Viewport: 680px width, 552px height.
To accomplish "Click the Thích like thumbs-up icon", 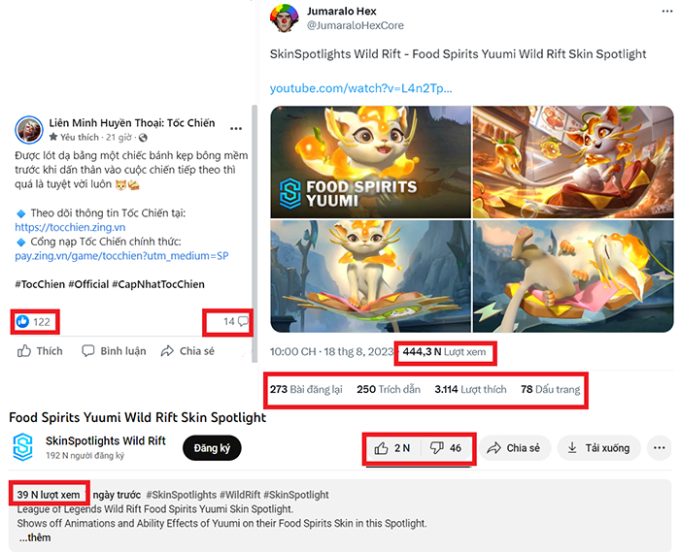I will [24, 351].
